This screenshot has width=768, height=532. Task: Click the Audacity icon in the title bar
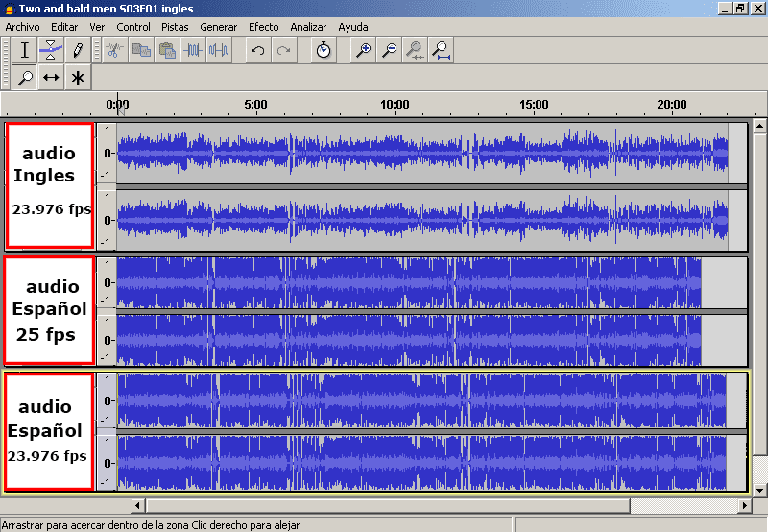[9, 9]
